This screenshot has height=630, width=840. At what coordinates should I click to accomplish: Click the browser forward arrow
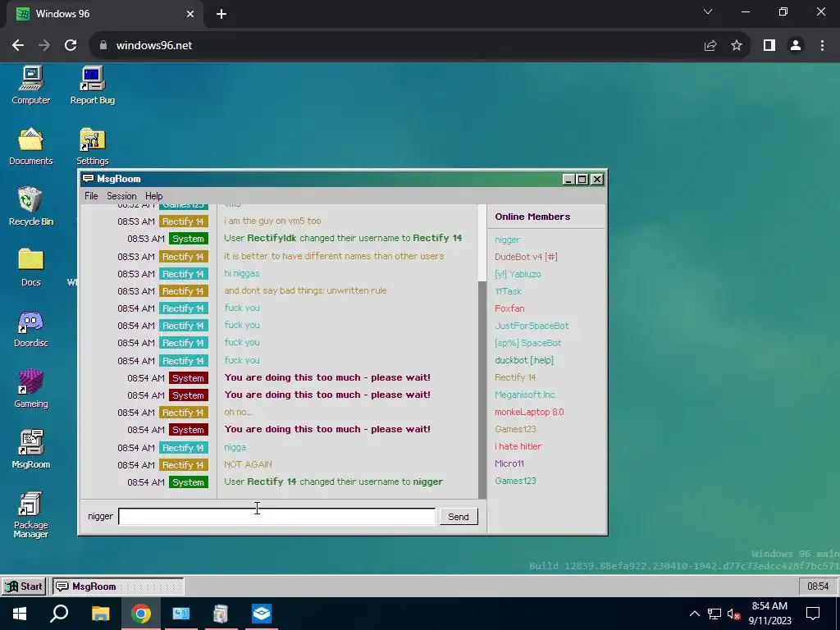pos(44,46)
